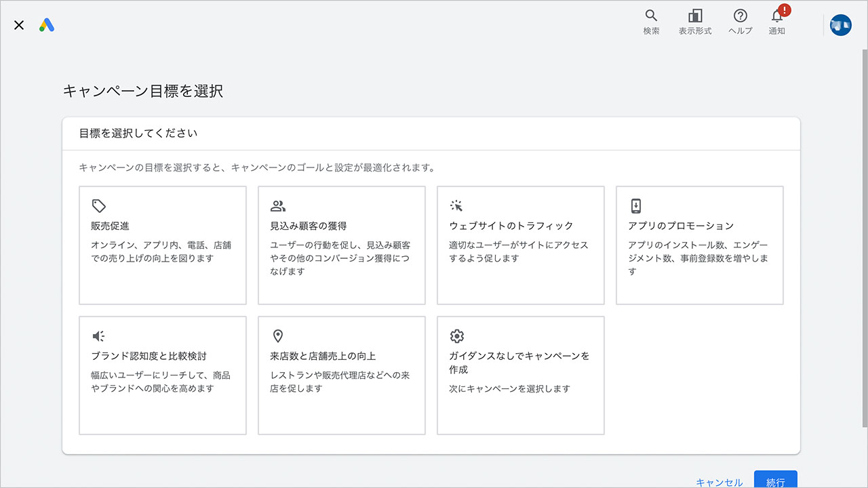868x488 pixels.
Task: Click the gear icon on ガイダンスなし card
Action: [457, 335]
